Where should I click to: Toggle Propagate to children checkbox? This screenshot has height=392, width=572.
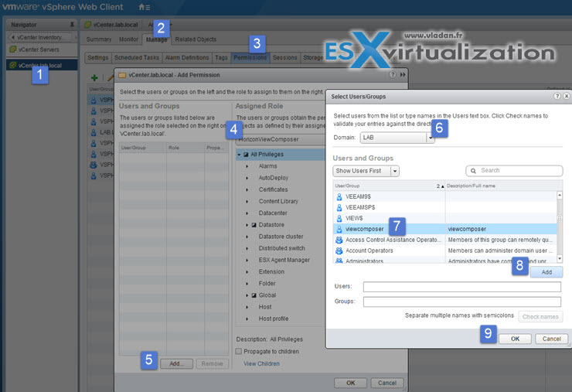point(239,351)
